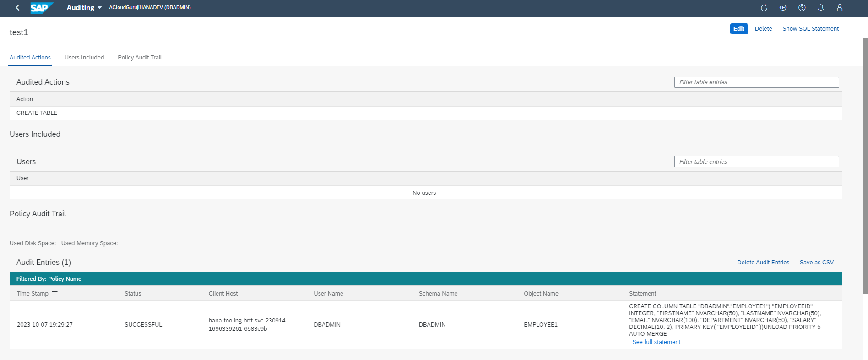Click the back arrow in the header

tap(17, 8)
